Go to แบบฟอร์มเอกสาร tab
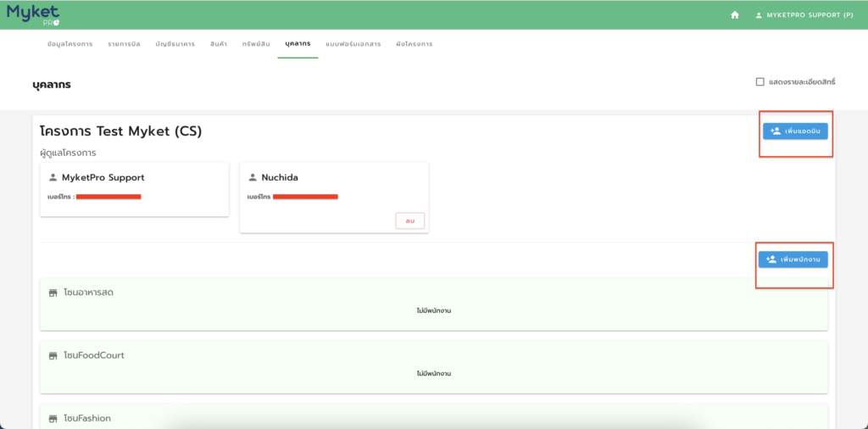Viewport: 868px width, 429px height. pyautogui.click(x=353, y=44)
